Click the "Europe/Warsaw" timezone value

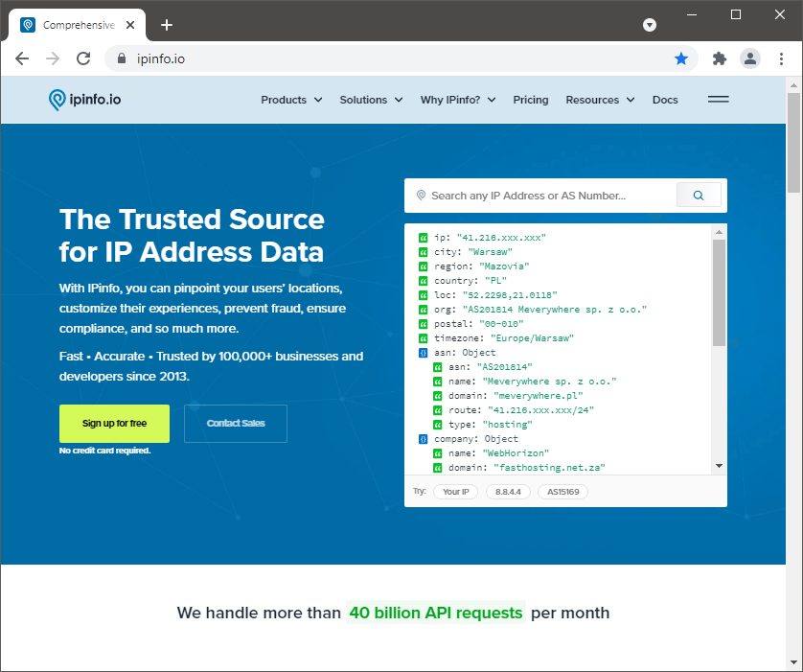pyautogui.click(x=532, y=338)
